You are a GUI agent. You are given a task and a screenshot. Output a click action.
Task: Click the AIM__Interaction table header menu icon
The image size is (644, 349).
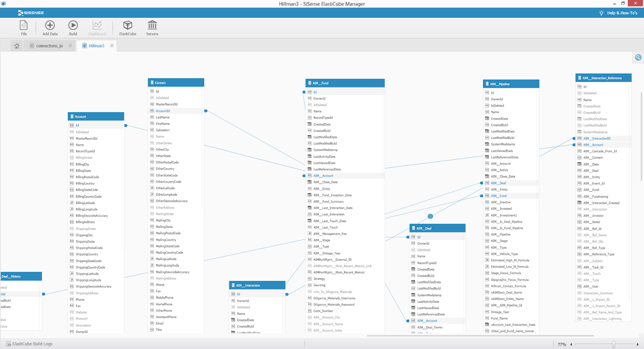click(233, 285)
